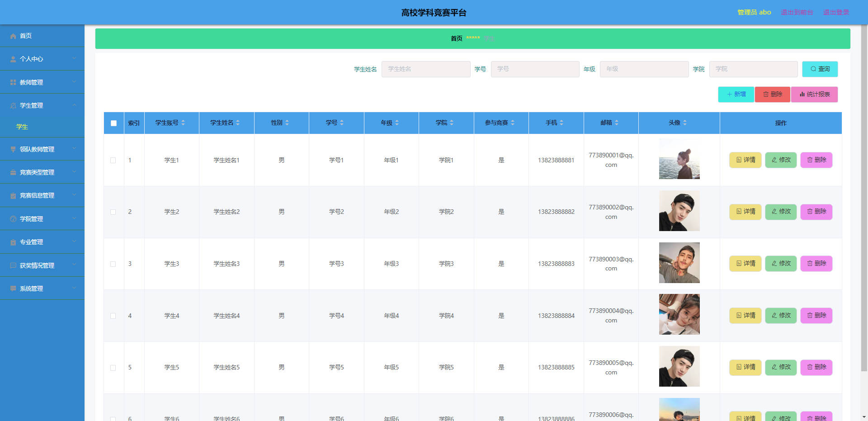Click the icon beside 获奖情况管理
Viewport: 868px width, 421px height.
pos(13,265)
